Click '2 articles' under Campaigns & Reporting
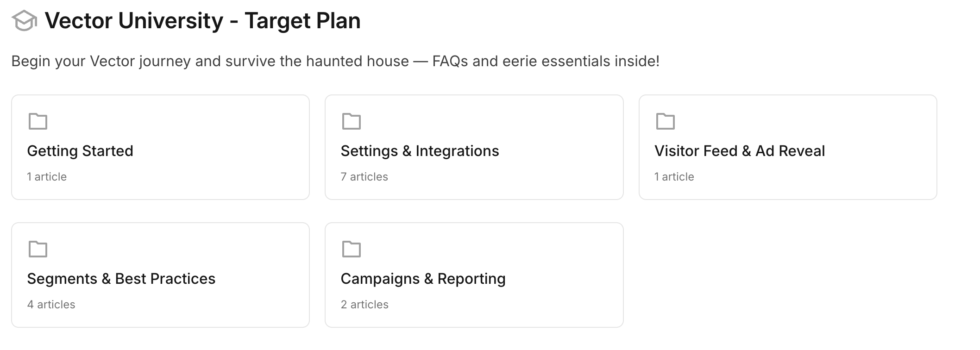This screenshot has width=980, height=350. tap(364, 305)
